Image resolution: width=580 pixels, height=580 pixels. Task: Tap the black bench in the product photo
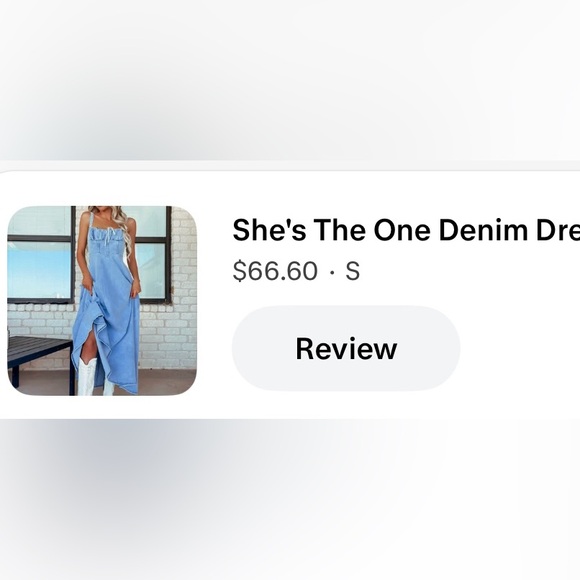pyautogui.click(x=39, y=357)
